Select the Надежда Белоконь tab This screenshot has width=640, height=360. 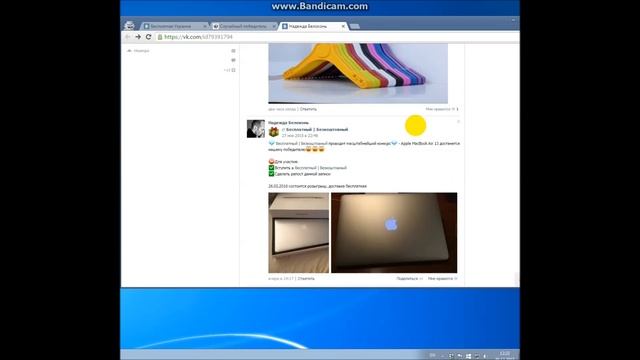point(313,26)
